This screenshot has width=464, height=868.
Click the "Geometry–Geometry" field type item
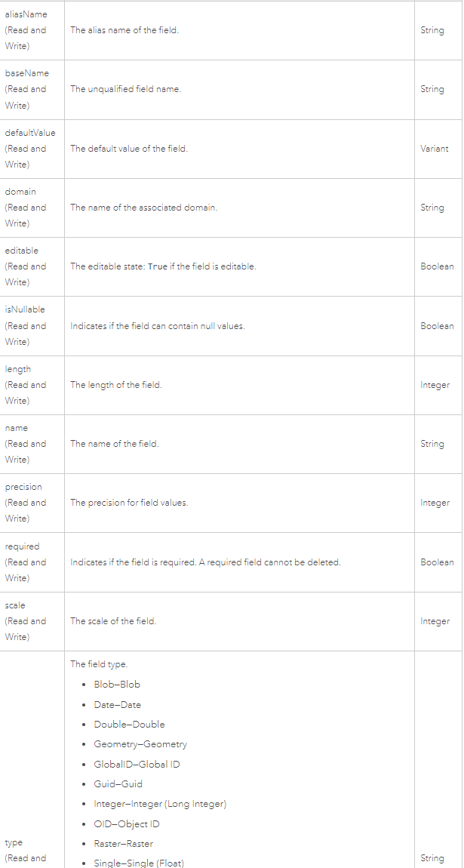(140, 744)
